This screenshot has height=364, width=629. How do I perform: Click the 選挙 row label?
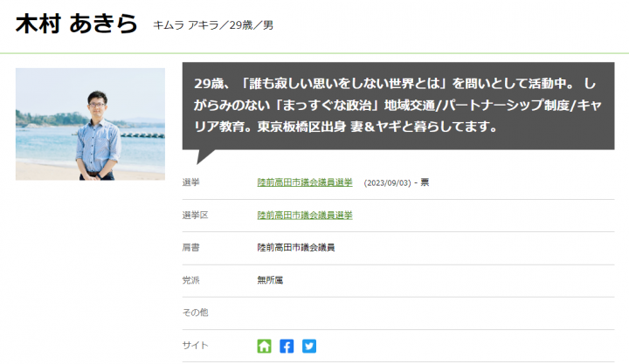tap(190, 182)
